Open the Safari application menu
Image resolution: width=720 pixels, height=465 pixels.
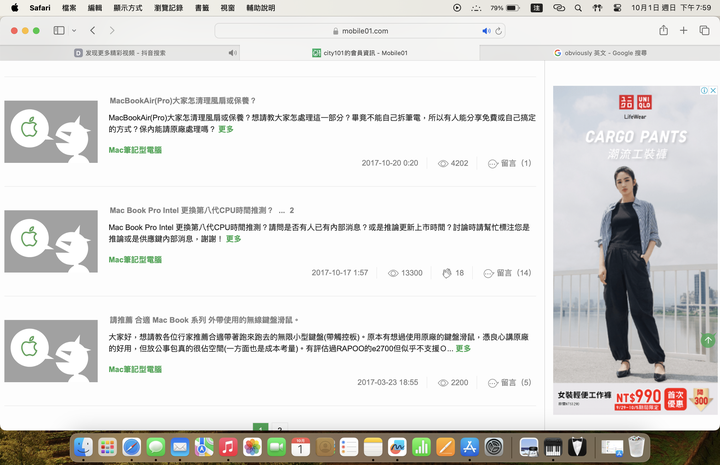click(x=40, y=8)
